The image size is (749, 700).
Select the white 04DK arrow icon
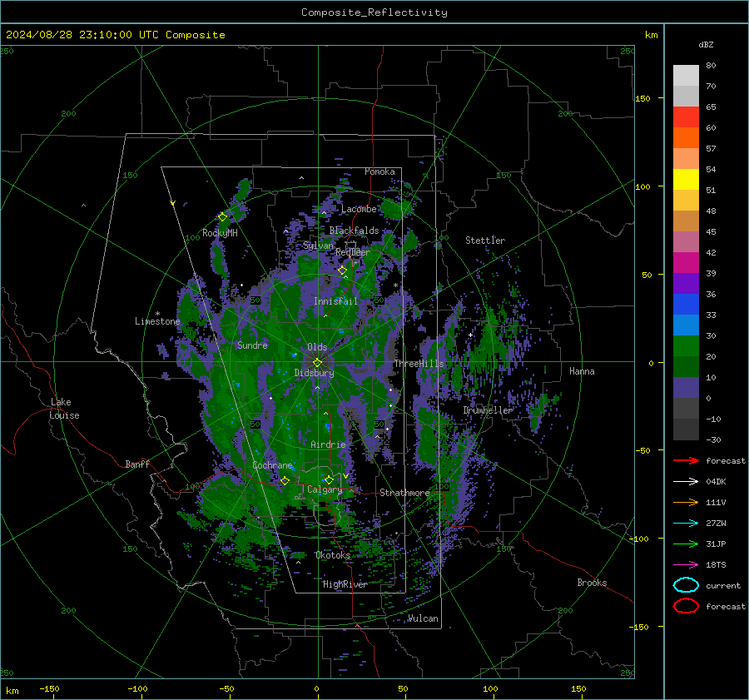(686, 482)
